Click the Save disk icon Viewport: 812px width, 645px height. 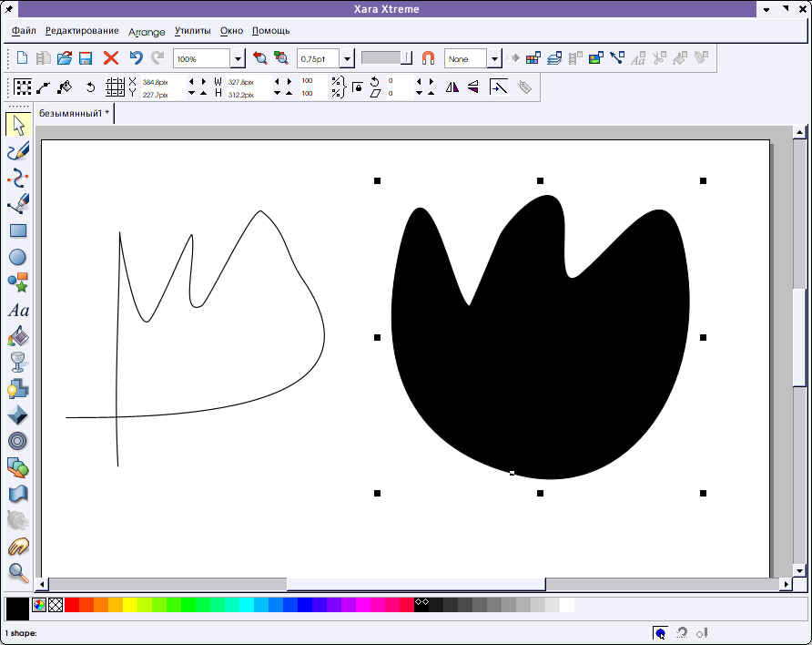pyautogui.click(x=86, y=58)
